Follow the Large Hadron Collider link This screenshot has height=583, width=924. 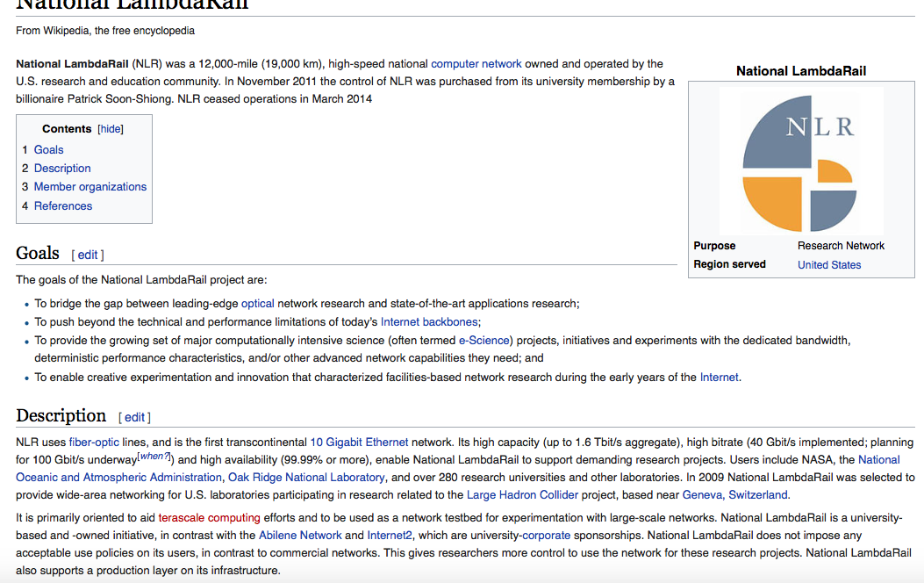tap(522, 495)
